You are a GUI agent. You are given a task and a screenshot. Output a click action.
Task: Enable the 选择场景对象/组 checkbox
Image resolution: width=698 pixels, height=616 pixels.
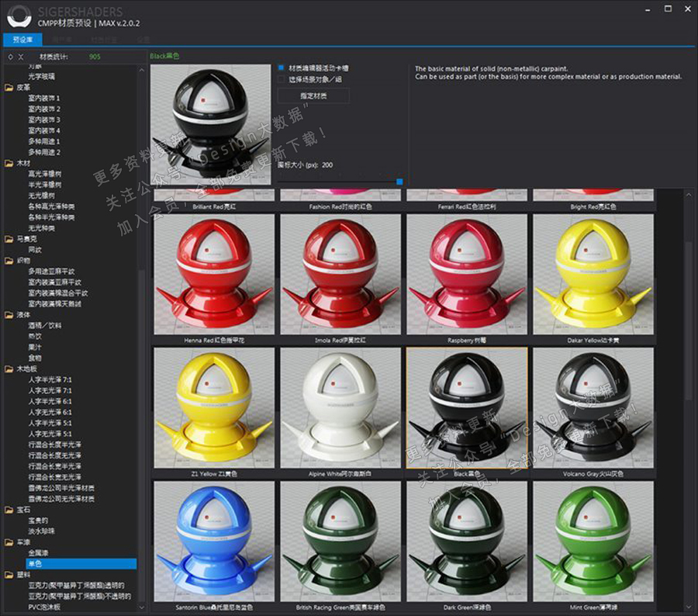coord(282,79)
